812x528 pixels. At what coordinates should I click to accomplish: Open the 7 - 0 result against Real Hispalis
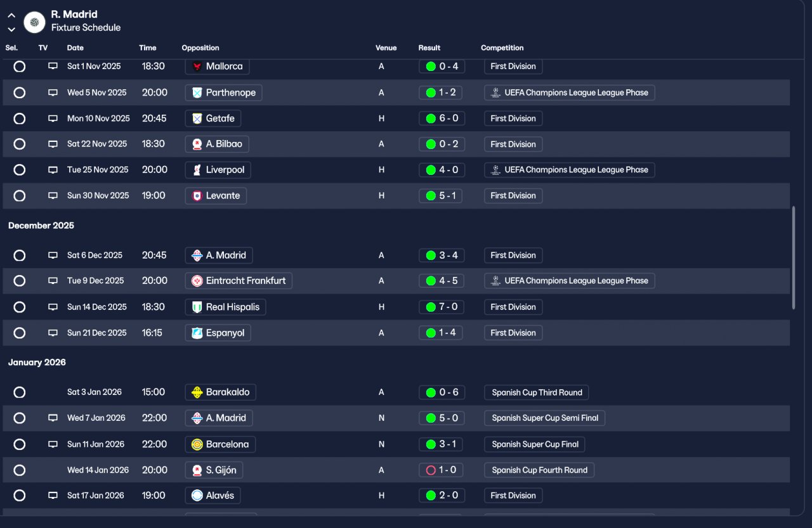442,307
